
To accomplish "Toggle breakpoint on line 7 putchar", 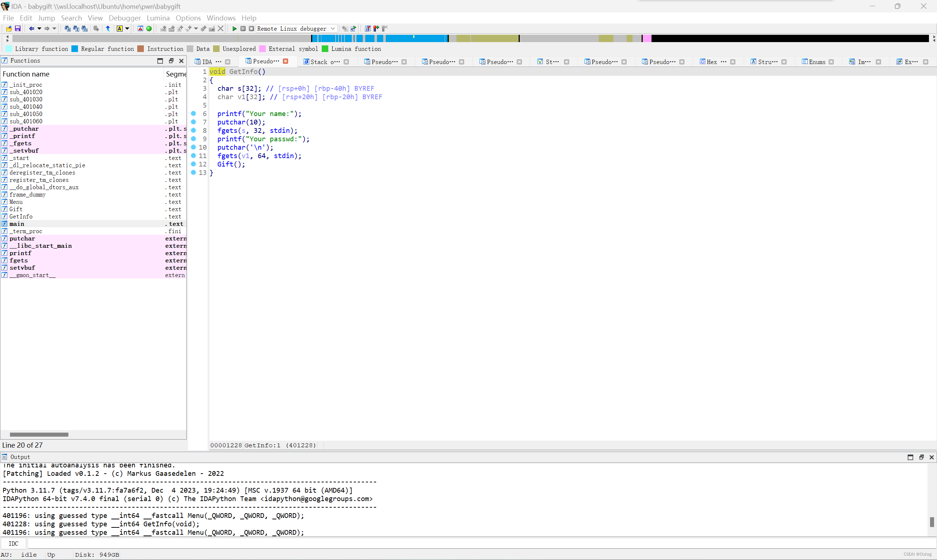I will pyautogui.click(x=194, y=122).
